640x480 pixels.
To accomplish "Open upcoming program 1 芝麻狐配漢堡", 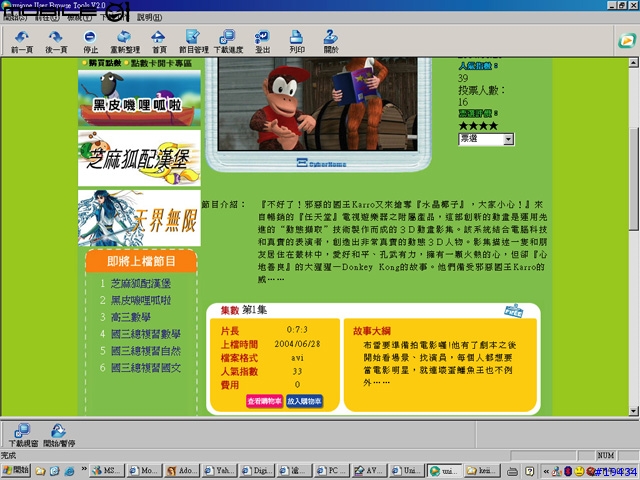I will click(x=141, y=283).
